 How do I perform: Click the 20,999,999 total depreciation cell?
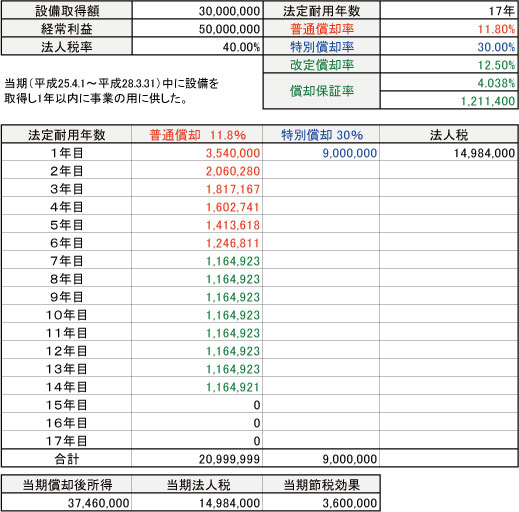(x=197, y=459)
